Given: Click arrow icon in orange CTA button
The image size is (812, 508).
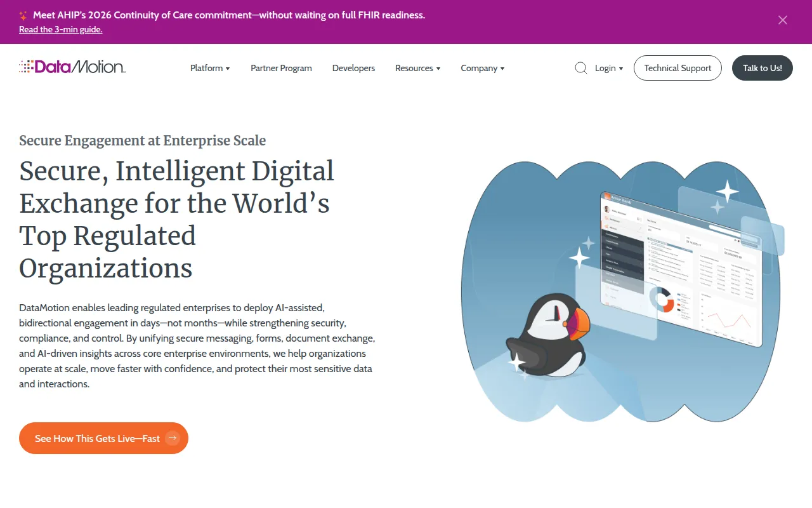Looking at the screenshot, I should coord(173,438).
